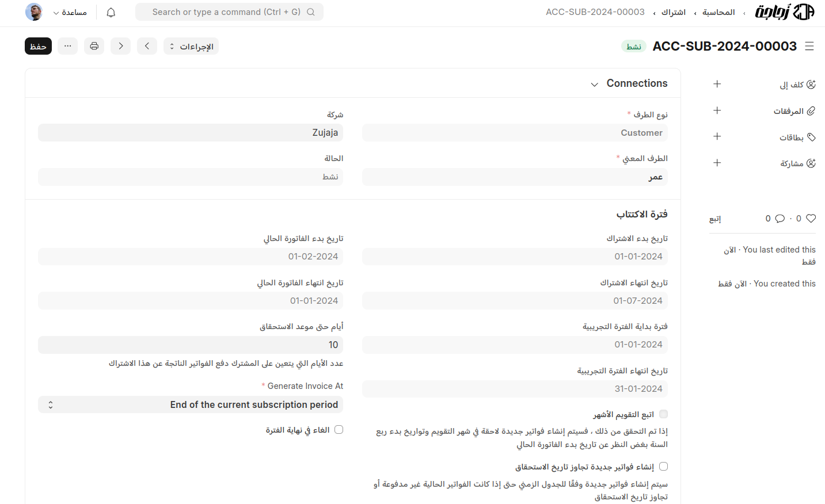The width and height of the screenshot is (825, 504).
Task: Click current invoice start 01-02-2024
Action: tap(191, 257)
